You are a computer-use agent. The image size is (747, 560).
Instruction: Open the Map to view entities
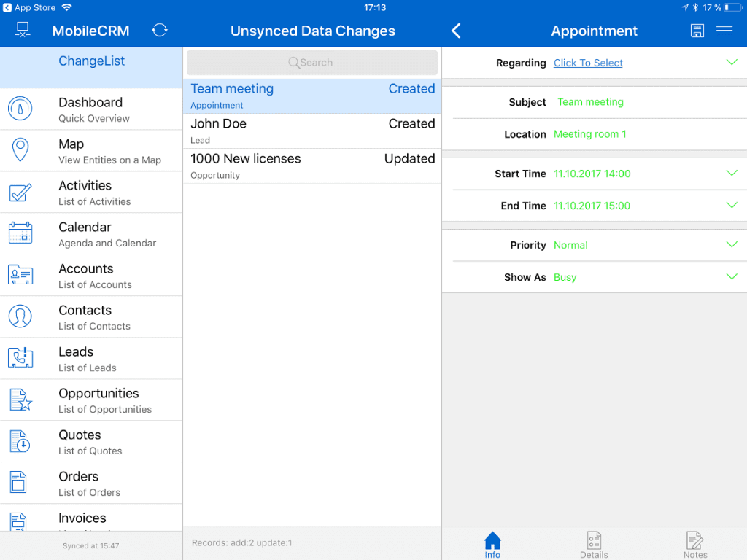pyautogui.click(x=91, y=150)
